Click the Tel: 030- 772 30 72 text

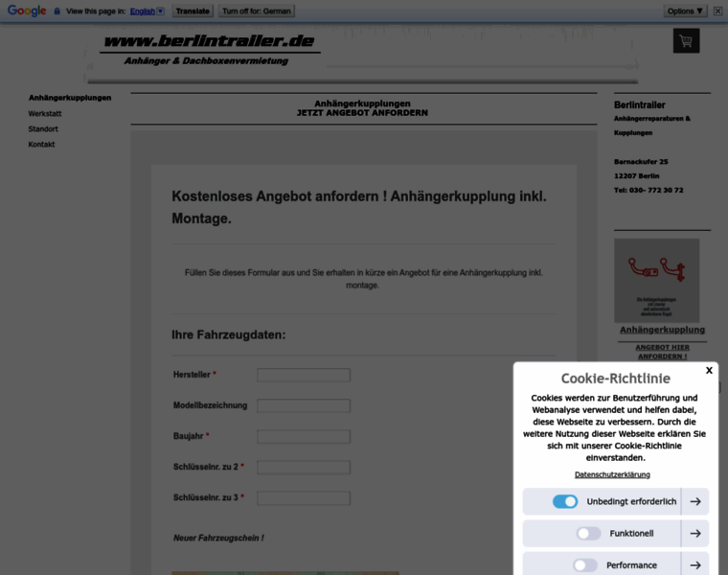click(648, 191)
